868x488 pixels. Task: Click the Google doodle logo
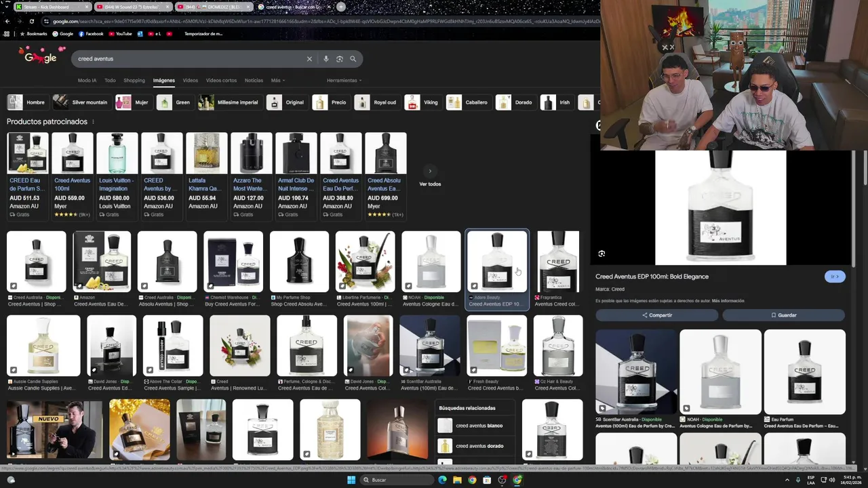tap(41, 57)
